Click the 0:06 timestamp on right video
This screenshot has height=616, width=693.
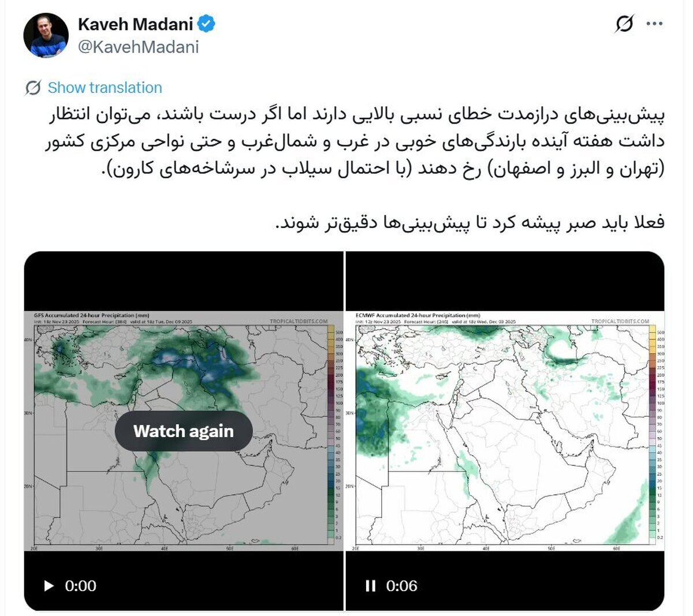[401, 586]
